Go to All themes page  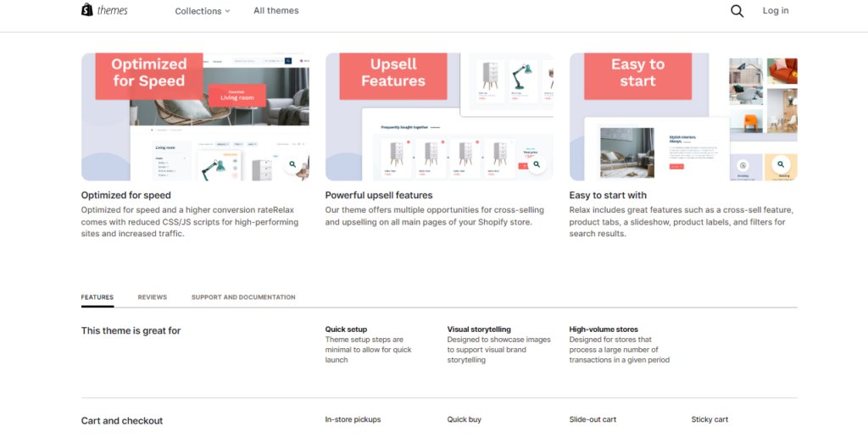coord(275,11)
